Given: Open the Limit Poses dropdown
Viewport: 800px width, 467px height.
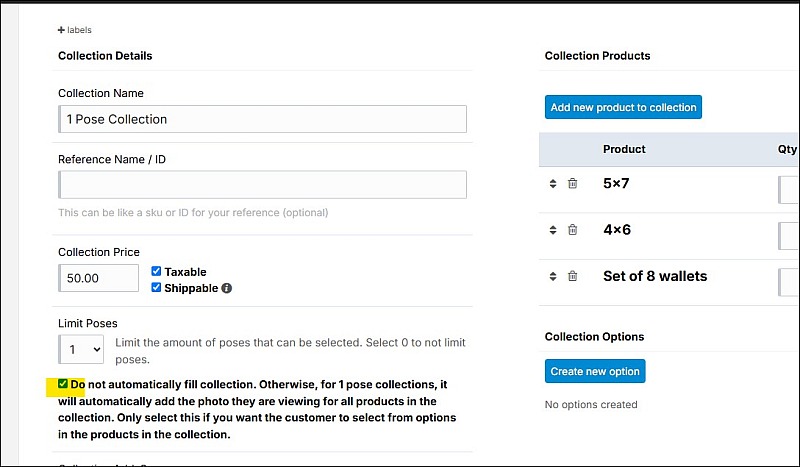Looking at the screenshot, I should (x=81, y=349).
